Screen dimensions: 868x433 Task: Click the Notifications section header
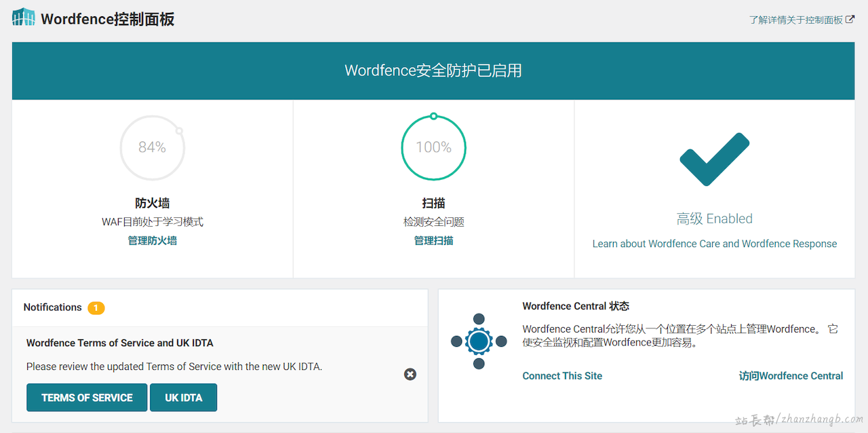[53, 307]
